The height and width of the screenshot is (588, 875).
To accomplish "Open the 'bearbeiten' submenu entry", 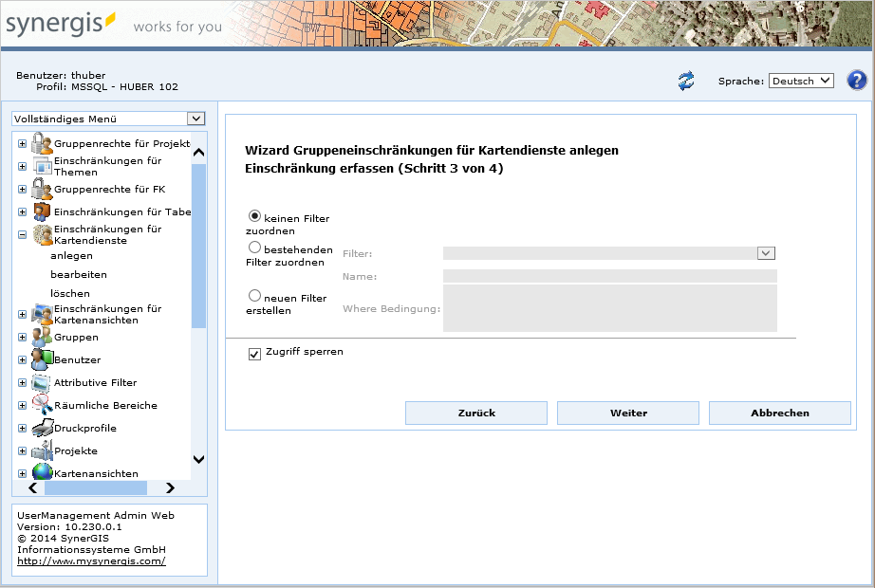I will point(79,274).
